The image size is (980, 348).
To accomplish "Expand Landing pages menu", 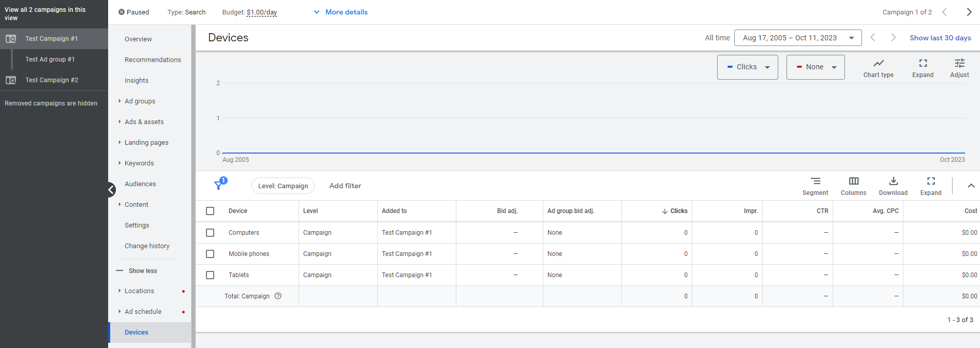I will click(120, 142).
